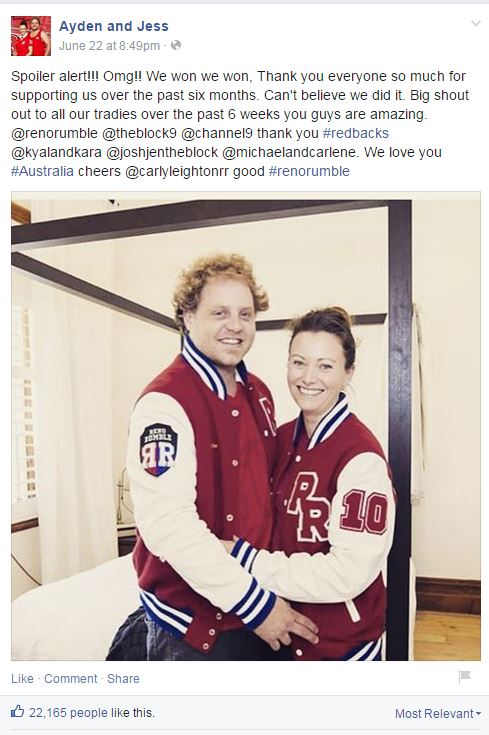Like this post

[x=22, y=679]
